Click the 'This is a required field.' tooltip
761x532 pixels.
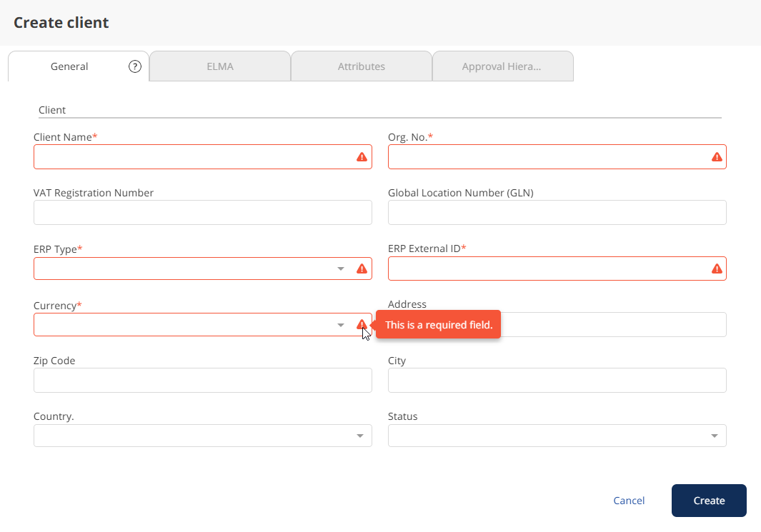pos(438,324)
